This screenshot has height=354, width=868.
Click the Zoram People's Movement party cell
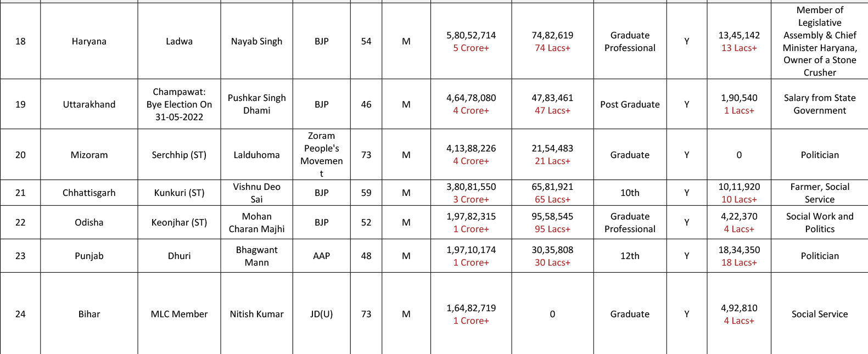click(321, 155)
